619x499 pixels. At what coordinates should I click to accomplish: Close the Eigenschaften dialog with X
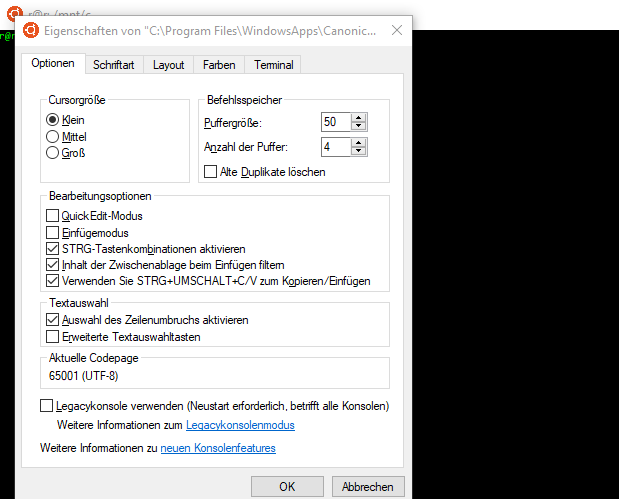(x=397, y=30)
